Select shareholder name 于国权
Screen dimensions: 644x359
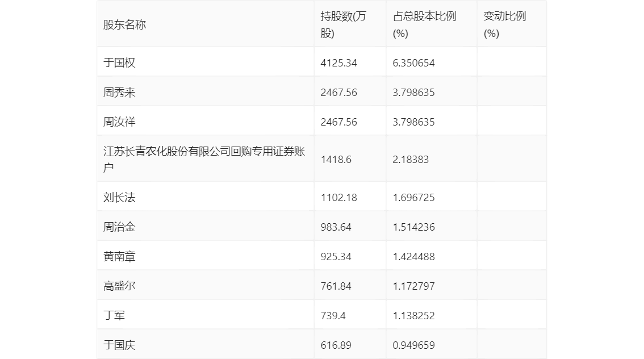[119, 62]
